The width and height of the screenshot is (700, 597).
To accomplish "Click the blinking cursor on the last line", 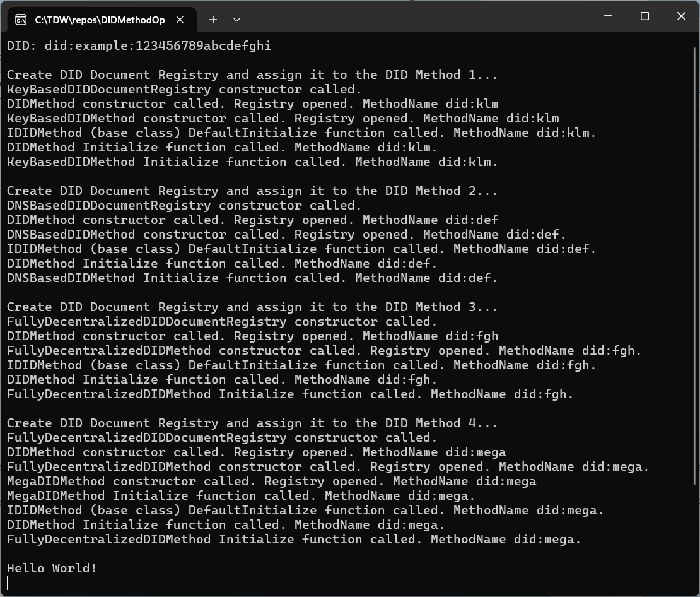I will [8, 582].
